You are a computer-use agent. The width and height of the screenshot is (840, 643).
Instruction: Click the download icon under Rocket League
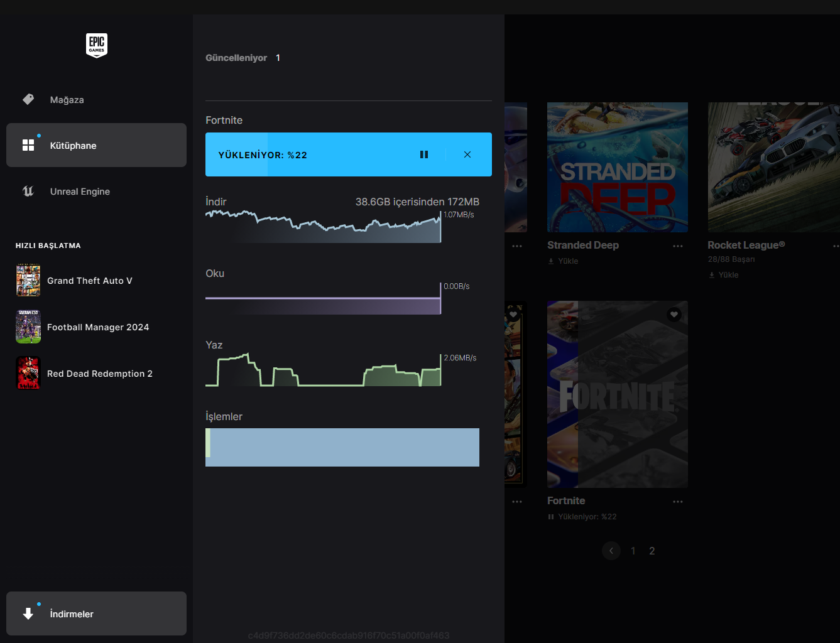712,275
